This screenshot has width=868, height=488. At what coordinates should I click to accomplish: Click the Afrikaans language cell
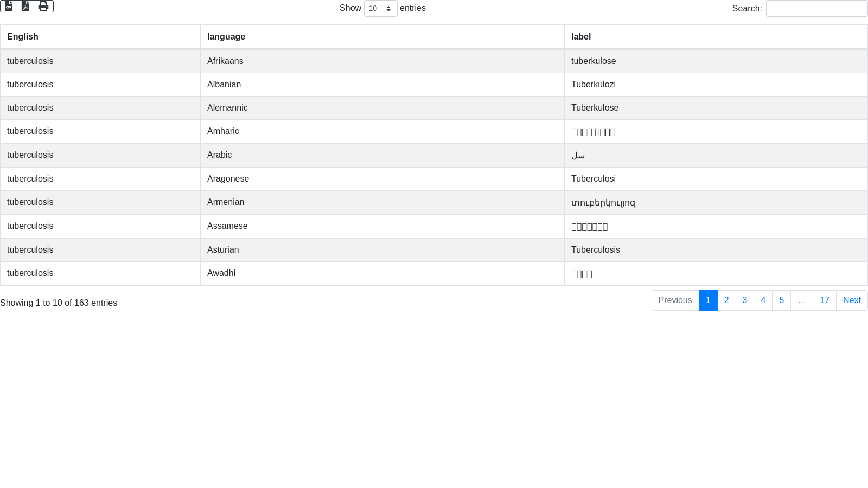click(225, 61)
